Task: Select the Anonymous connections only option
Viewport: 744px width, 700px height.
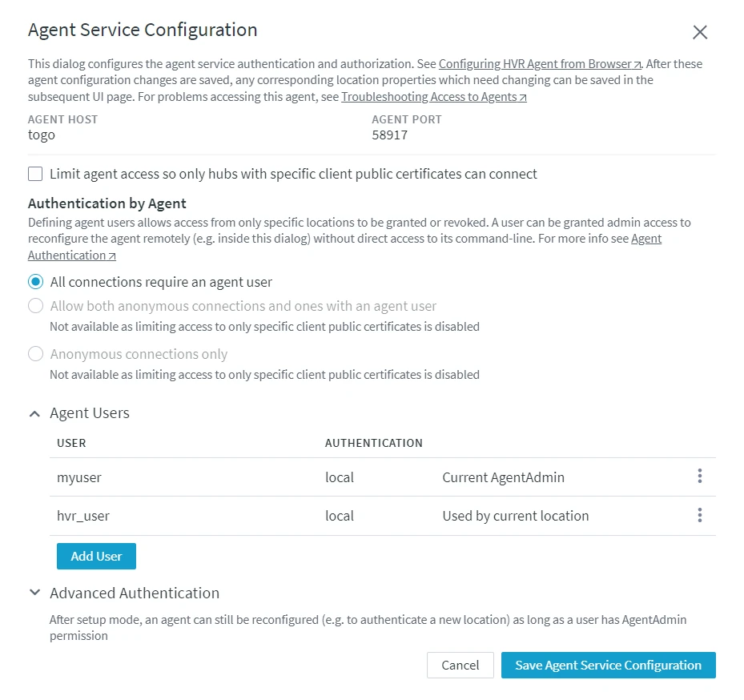Action: click(x=34, y=353)
